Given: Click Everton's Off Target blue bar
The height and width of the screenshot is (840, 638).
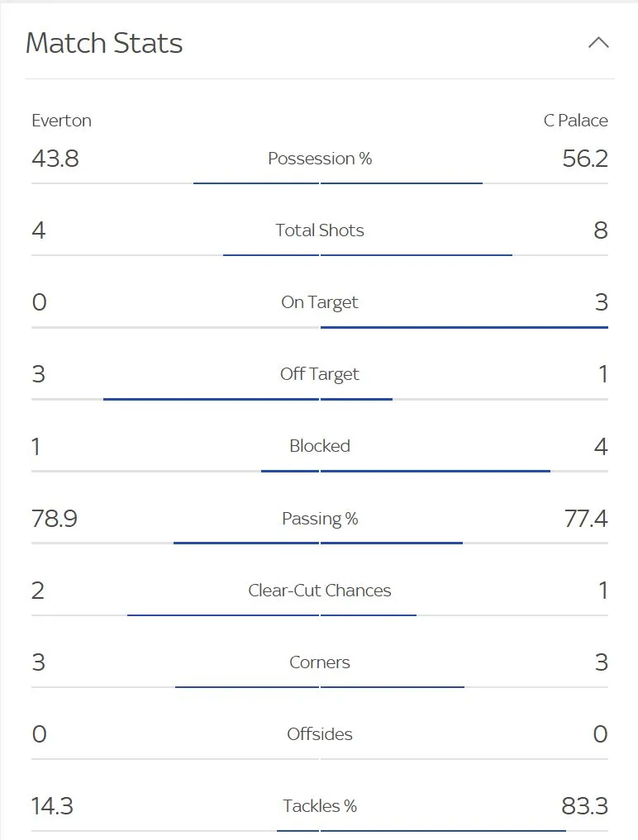Looking at the screenshot, I should [211, 399].
